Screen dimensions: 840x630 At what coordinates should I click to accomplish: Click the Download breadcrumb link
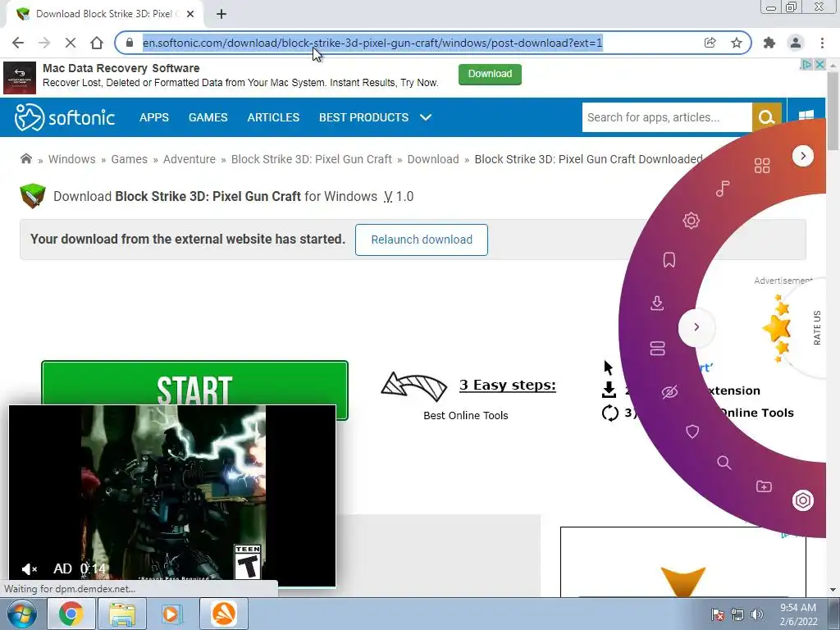tap(433, 159)
